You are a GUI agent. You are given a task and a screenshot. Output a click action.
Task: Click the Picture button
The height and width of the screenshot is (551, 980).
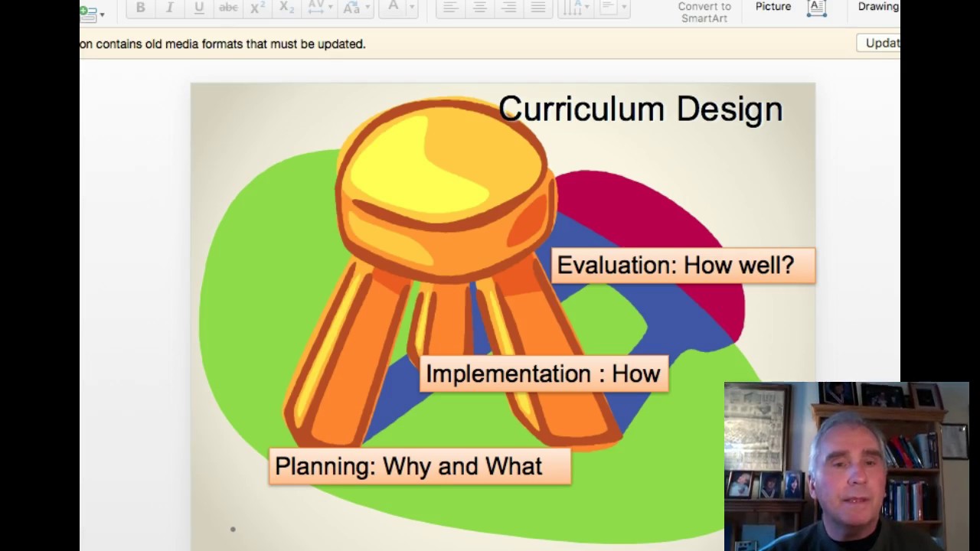pyautogui.click(x=773, y=7)
